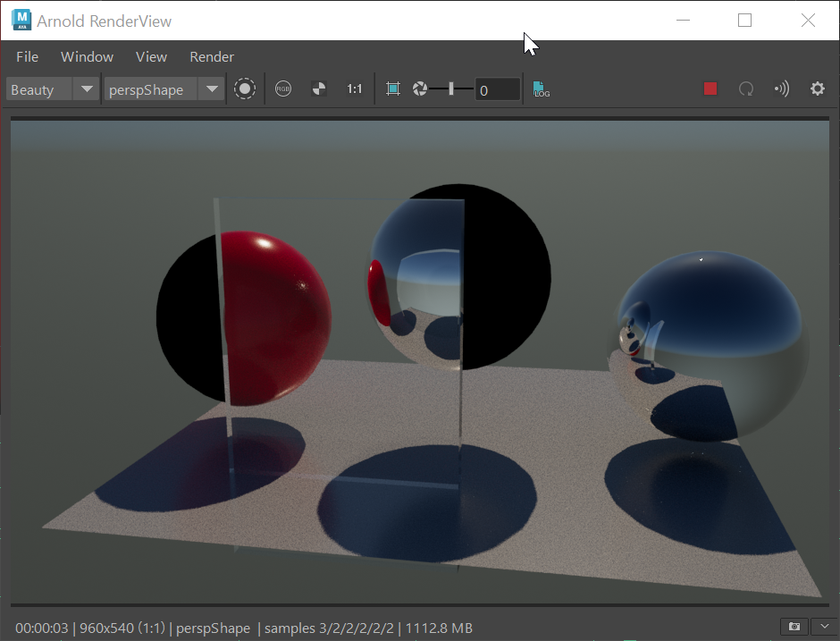Take a snapshot using the camera icon
The image size is (840, 641).
[x=794, y=627]
